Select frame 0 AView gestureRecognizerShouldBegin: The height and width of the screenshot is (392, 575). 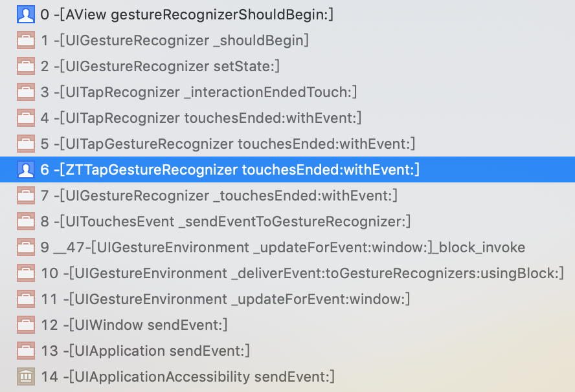[287, 15]
